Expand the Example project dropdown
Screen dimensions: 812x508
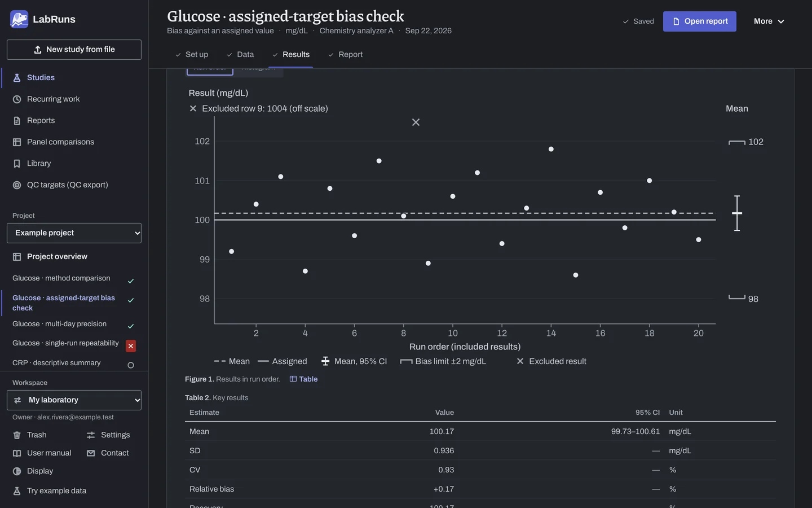point(74,233)
